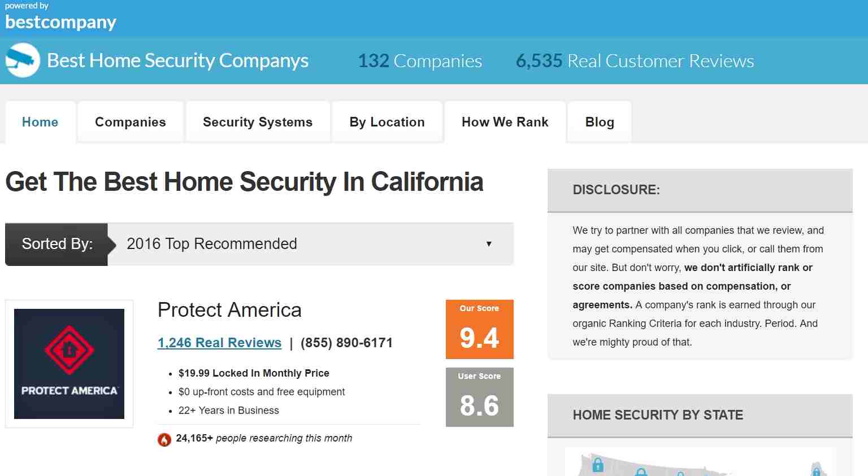Click the Protect America company name
The width and height of the screenshot is (868, 476).
[229, 310]
